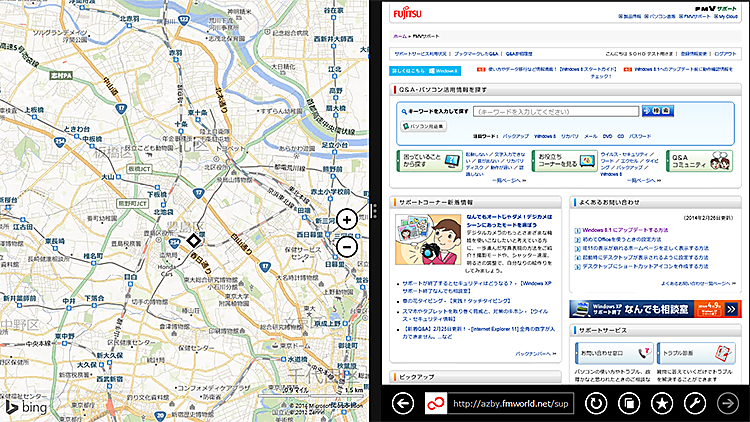Click the keyword search input field
The image size is (750, 422).
click(556, 111)
